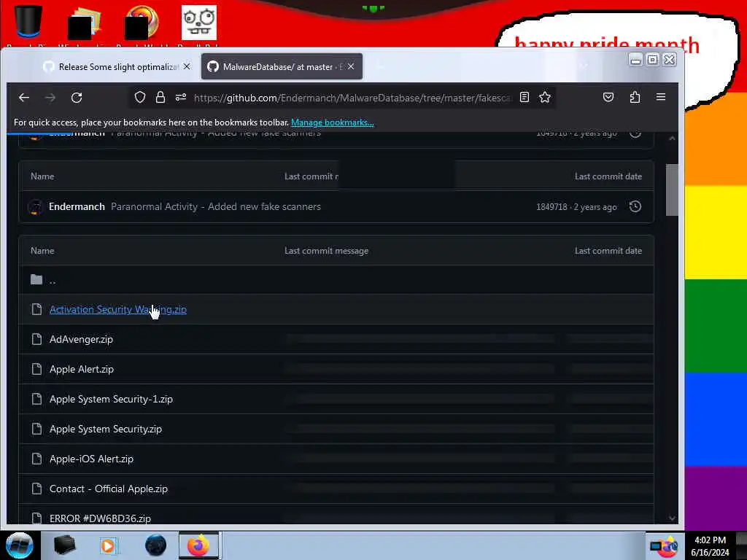Open Apple System Security-1.zip file
747x560 pixels.
click(x=111, y=400)
